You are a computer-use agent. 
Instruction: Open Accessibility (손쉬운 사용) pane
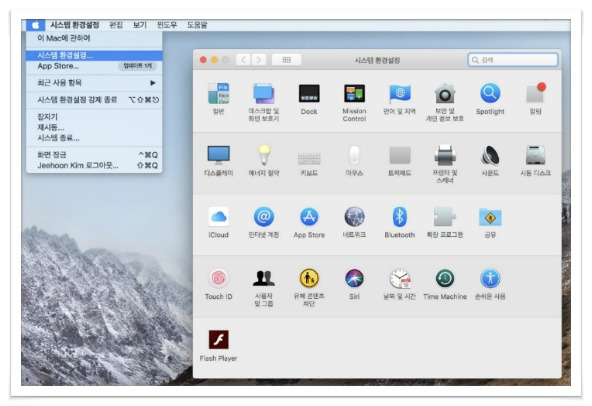(490, 278)
